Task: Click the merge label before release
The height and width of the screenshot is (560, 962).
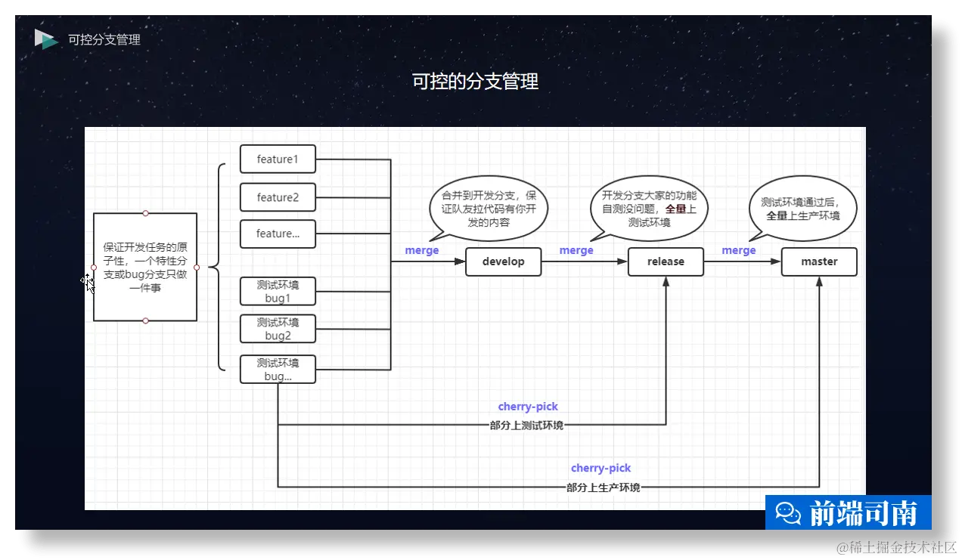Action: click(576, 250)
